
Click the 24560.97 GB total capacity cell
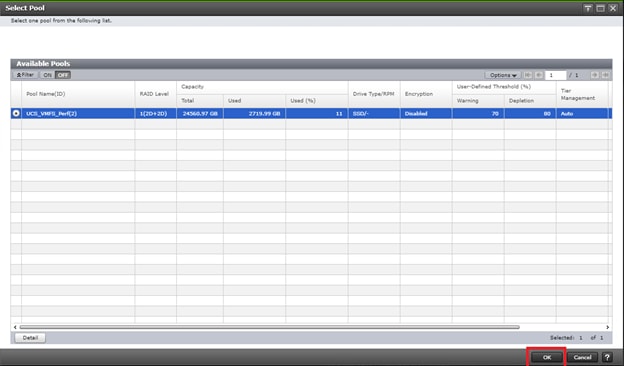pyautogui.click(x=200, y=113)
